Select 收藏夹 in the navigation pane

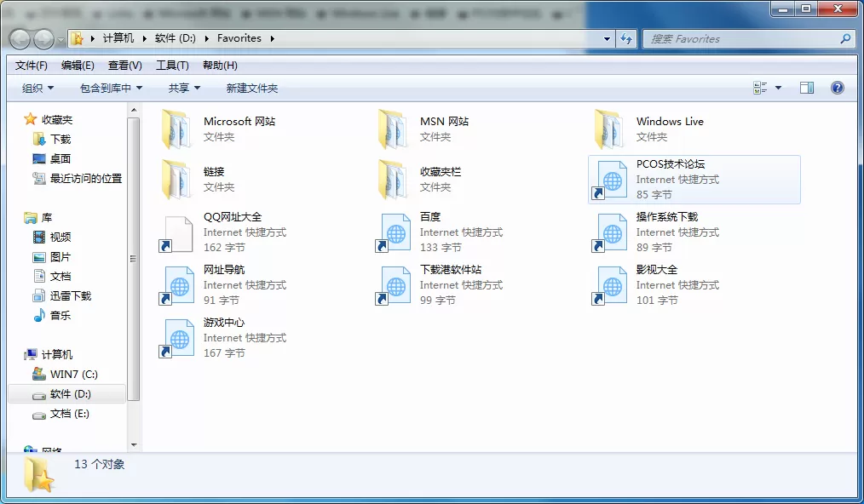click(x=57, y=119)
